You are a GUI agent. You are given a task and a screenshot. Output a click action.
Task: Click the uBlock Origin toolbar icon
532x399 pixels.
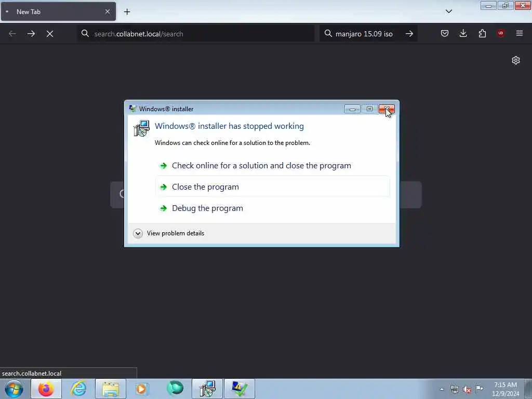click(x=501, y=33)
